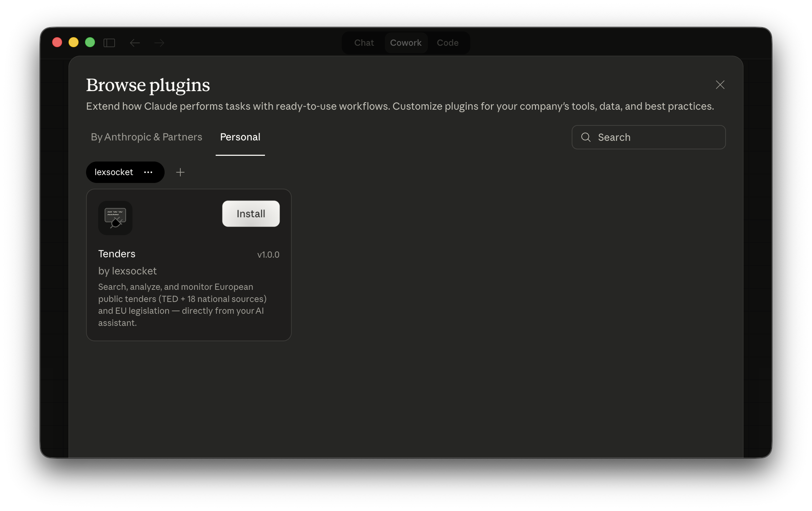The height and width of the screenshot is (511, 812).
Task: Install the Tenders plugin
Action: (x=250, y=214)
